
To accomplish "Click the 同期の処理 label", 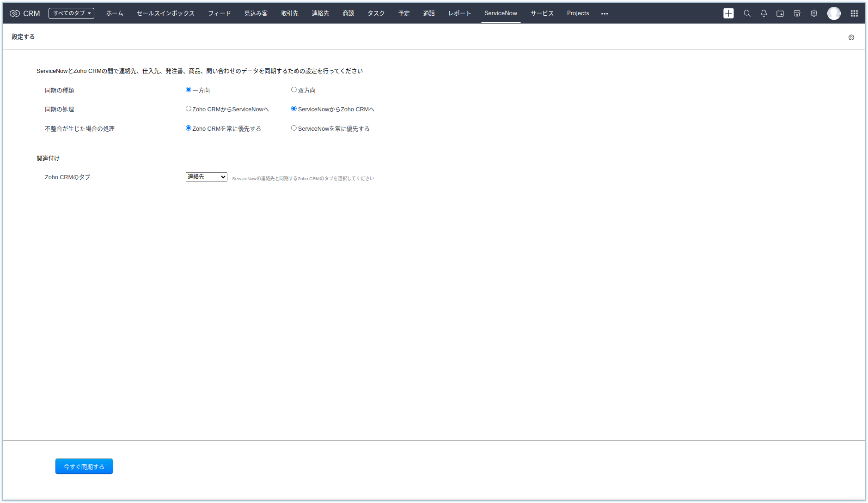I will click(x=59, y=109).
